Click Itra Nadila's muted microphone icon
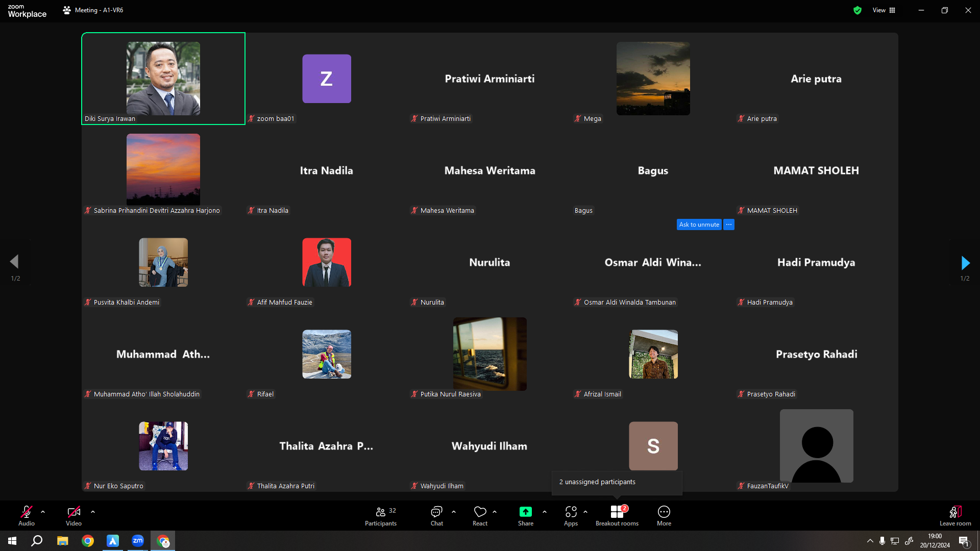Screen dimensions: 980x551 pos(251,210)
